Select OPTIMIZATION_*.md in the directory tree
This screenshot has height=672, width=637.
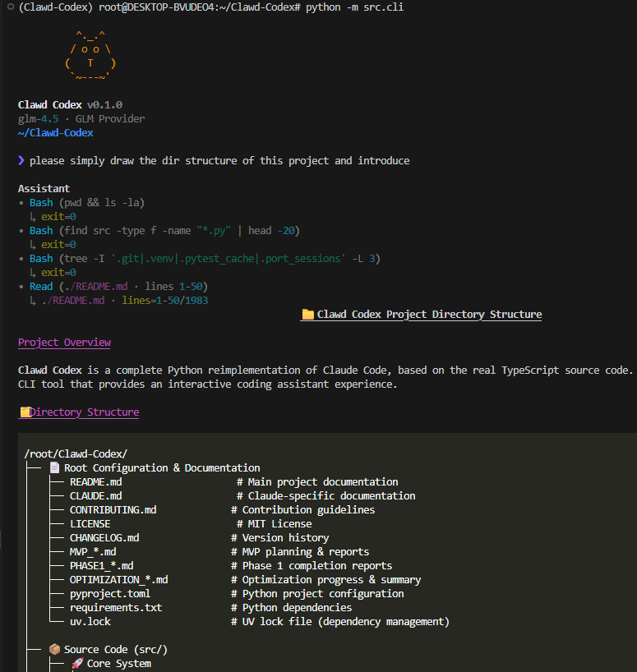(118, 579)
